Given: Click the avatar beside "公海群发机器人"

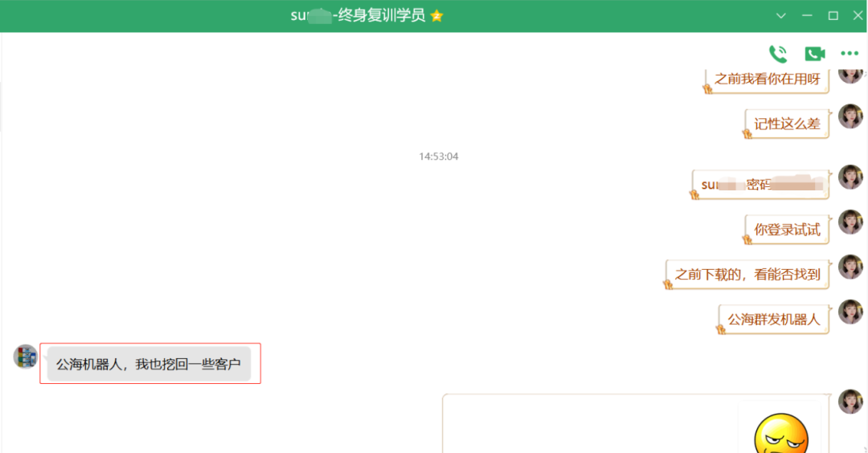Looking at the screenshot, I should (x=850, y=312).
